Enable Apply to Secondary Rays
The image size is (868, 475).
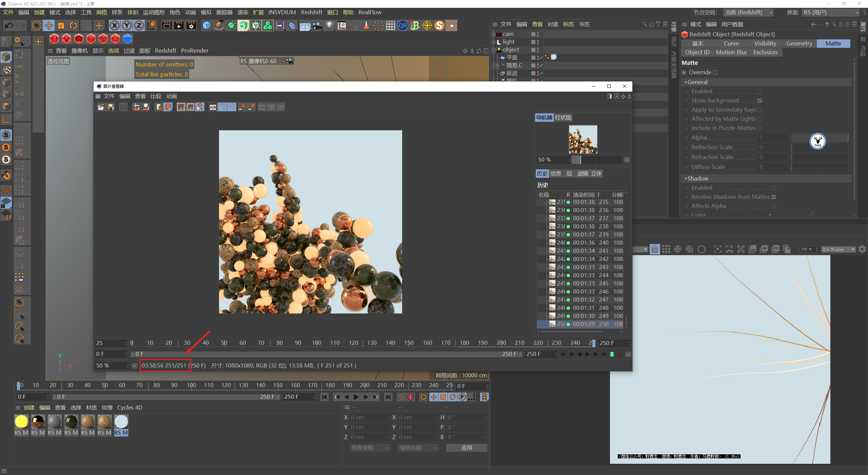point(760,110)
